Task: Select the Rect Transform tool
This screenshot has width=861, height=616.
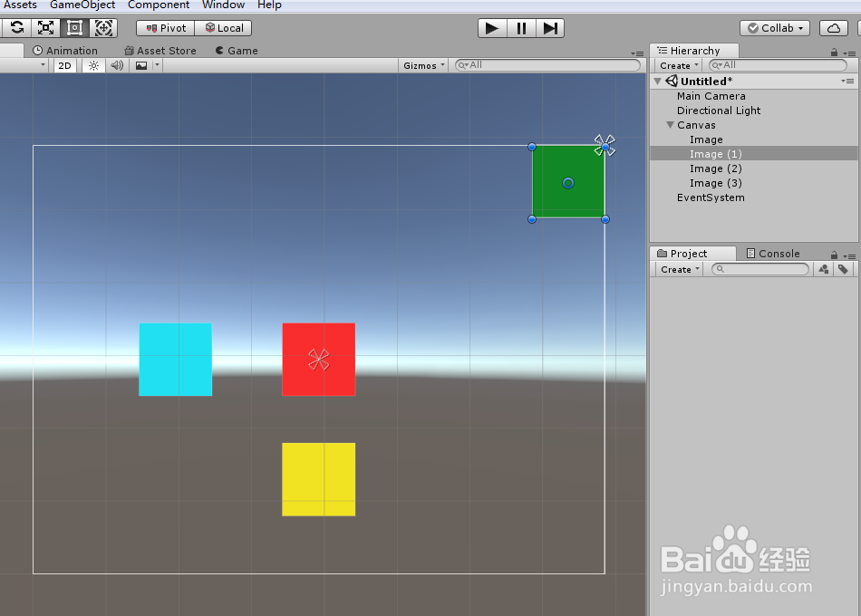Action: [74, 27]
